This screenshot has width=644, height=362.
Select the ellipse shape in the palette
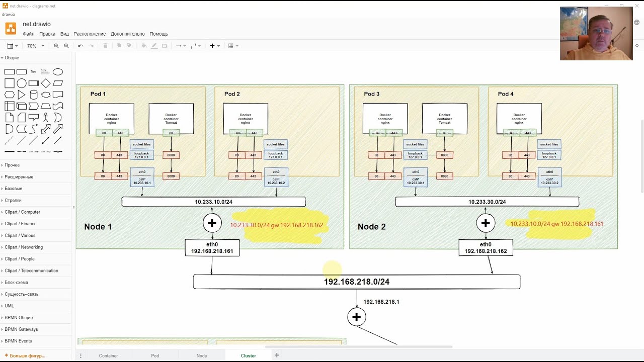coord(58,72)
